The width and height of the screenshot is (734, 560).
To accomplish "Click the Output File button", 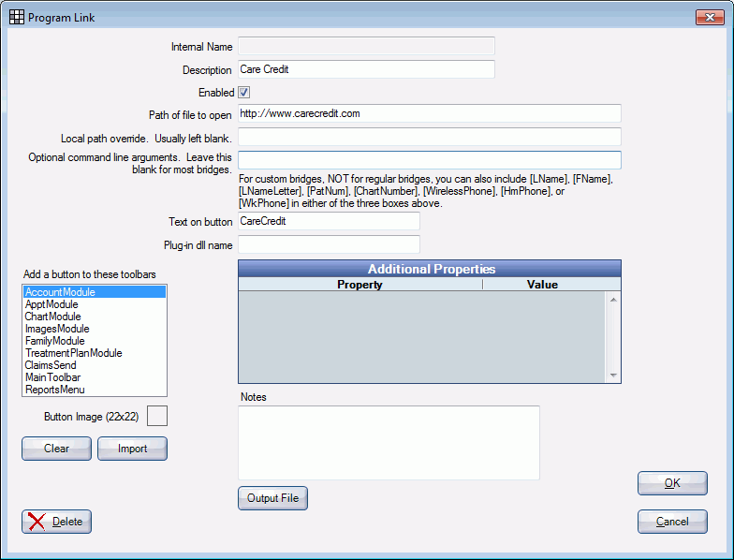I will click(x=273, y=498).
